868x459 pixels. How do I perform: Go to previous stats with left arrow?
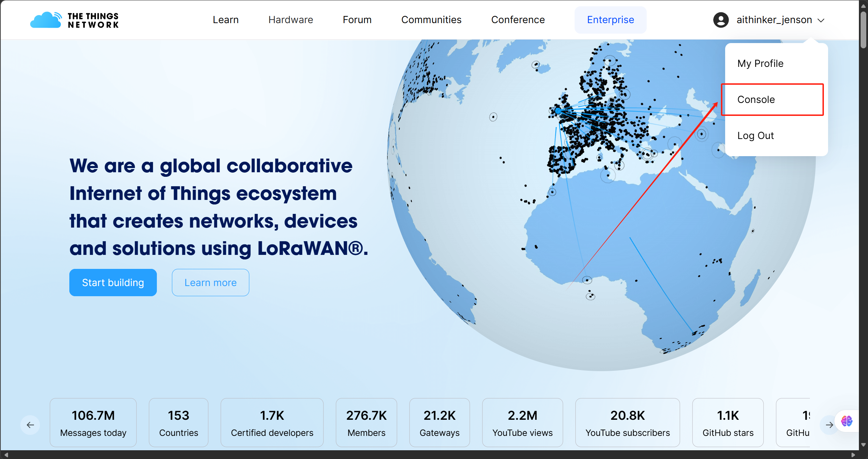pos(30,425)
